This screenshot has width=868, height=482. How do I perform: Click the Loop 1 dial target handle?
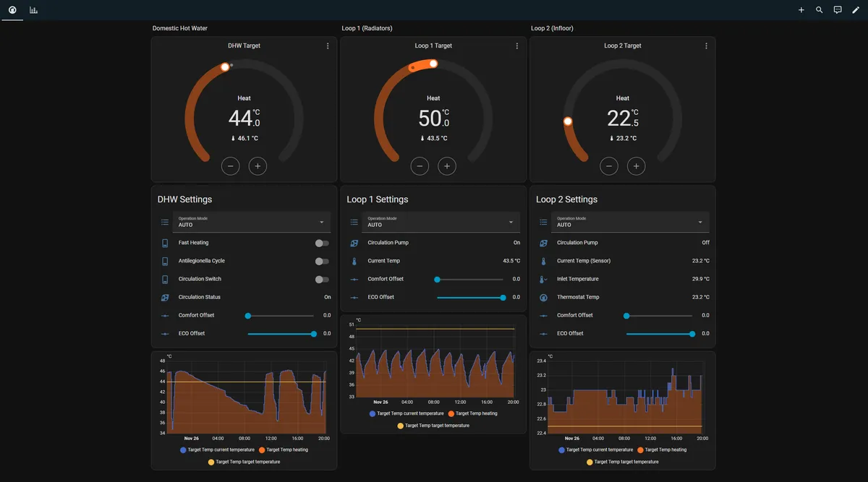[433, 64]
